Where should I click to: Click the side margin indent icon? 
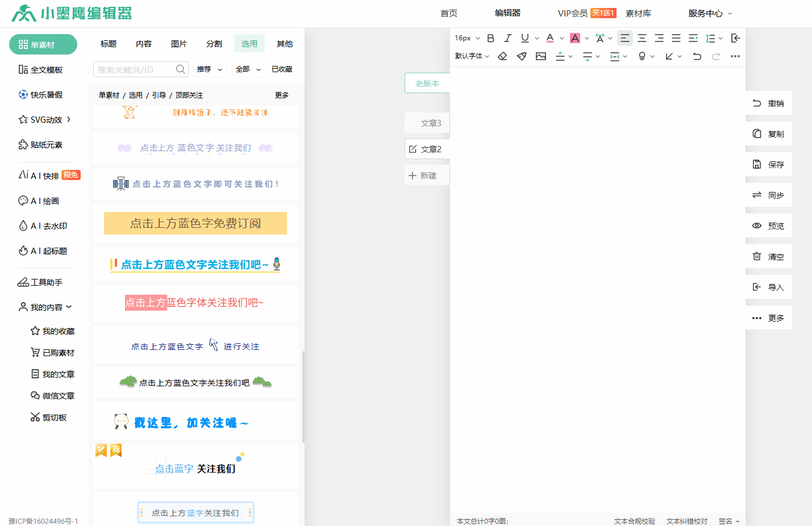coord(615,56)
